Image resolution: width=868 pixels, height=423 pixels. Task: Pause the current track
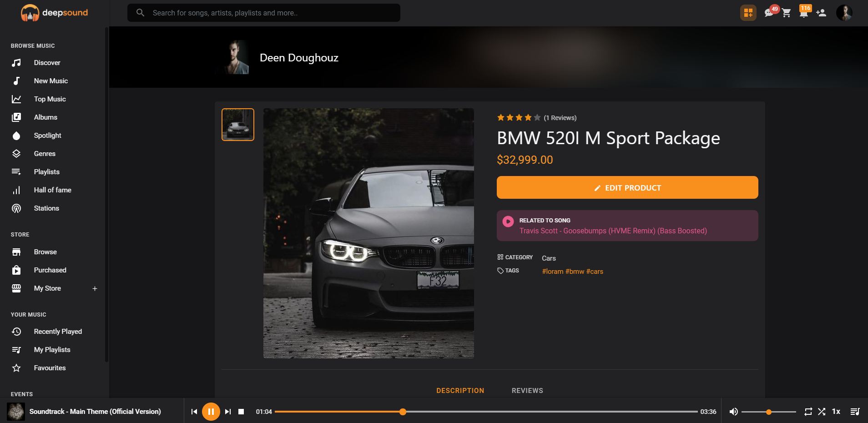211,412
